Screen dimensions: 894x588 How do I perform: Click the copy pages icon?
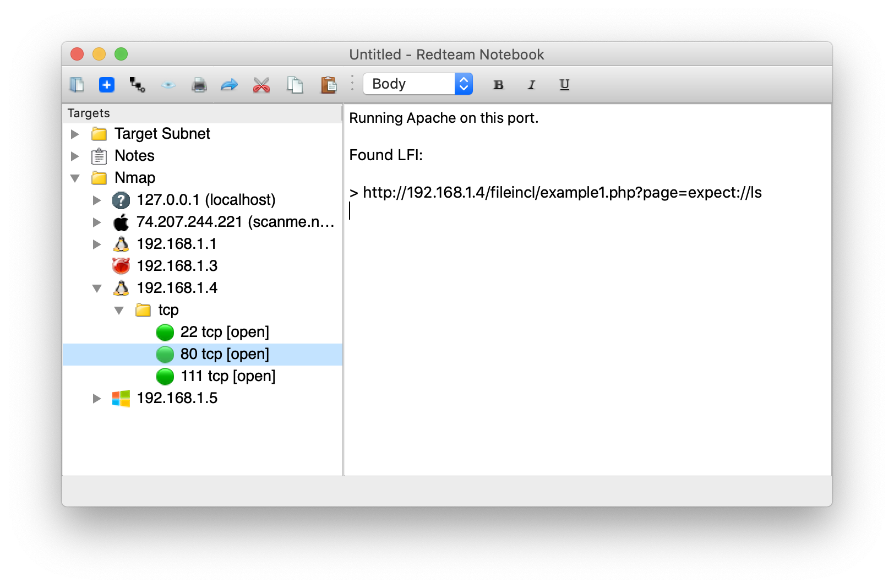295,85
